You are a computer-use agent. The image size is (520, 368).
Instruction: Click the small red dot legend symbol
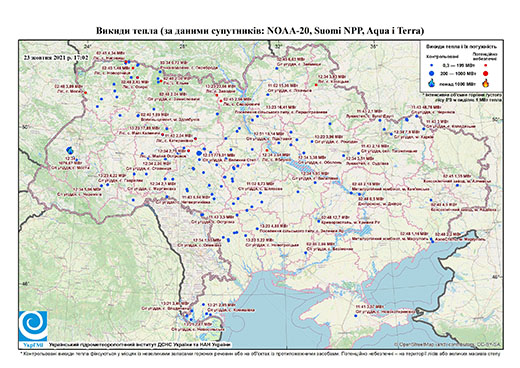point(486,66)
